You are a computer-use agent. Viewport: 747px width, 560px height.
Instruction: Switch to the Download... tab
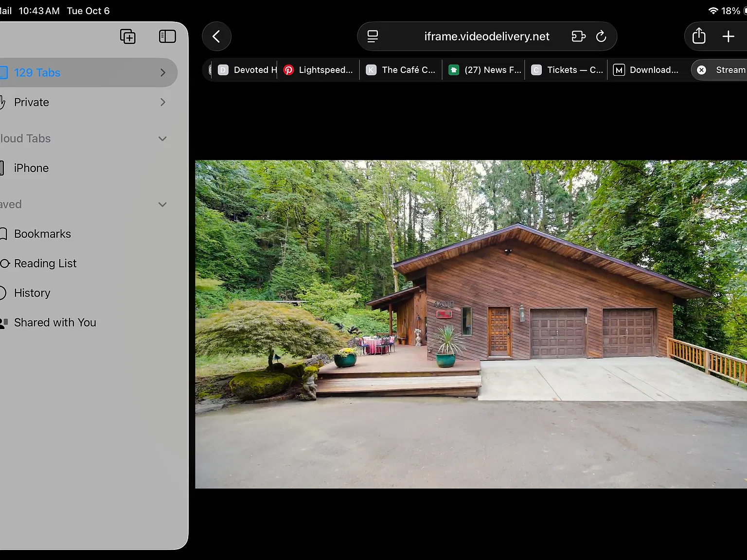[x=649, y=70]
